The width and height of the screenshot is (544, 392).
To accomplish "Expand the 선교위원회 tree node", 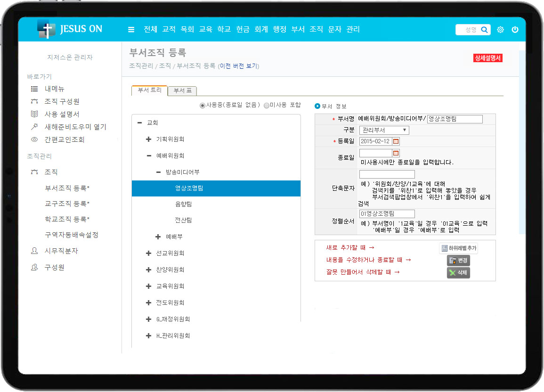I will click(149, 253).
